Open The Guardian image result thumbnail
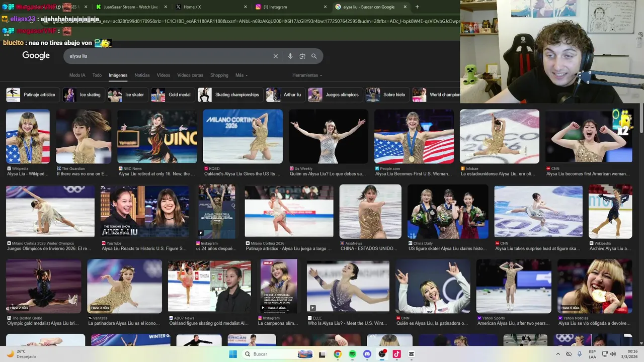The image size is (644, 362). coord(84,136)
